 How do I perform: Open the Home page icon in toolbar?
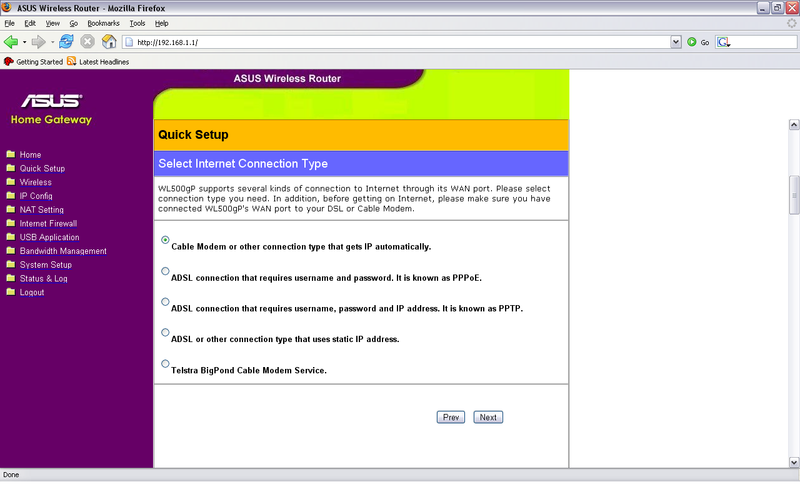tap(109, 42)
